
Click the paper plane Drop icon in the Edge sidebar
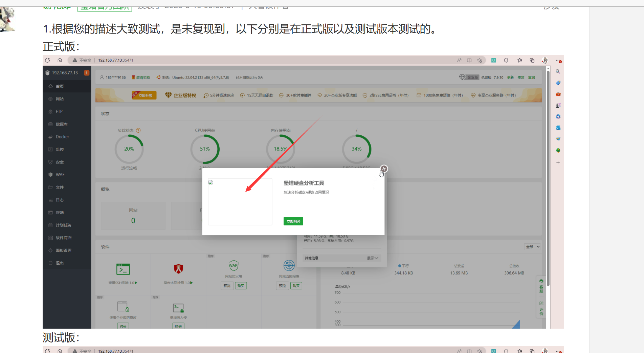point(558,139)
